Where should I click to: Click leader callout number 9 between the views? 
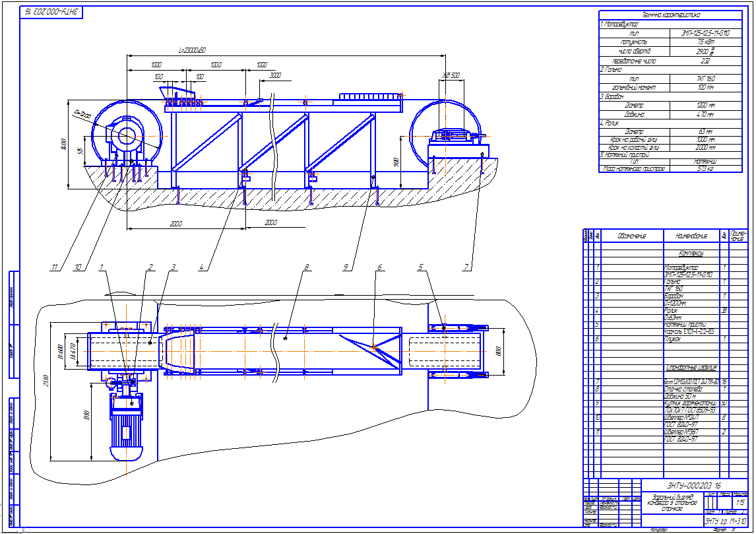346,267
